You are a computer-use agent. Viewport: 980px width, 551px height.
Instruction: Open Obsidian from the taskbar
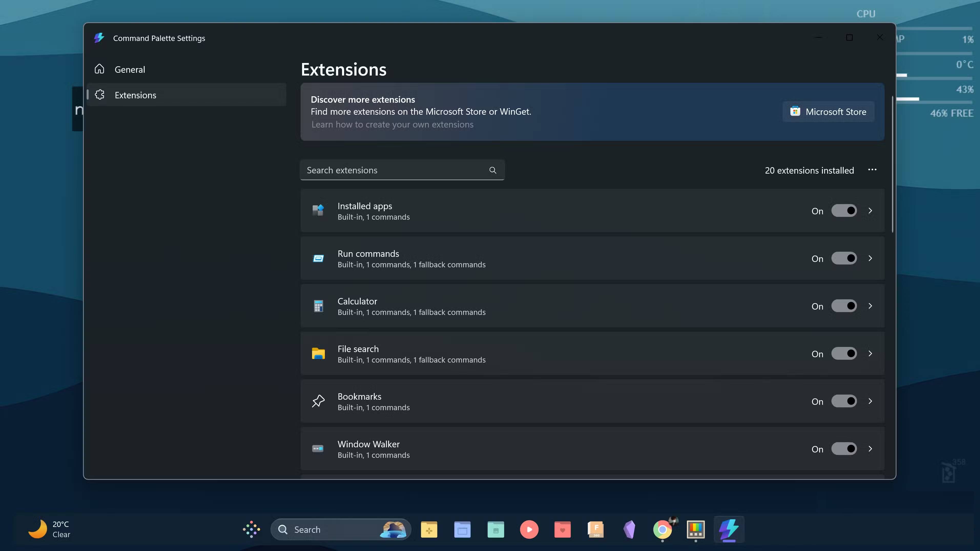[629, 529]
